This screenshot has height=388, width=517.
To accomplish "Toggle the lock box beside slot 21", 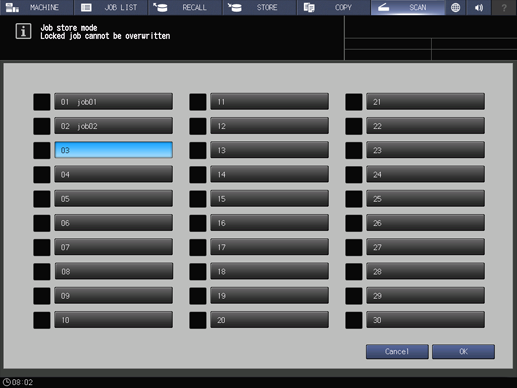I will [x=354, y=102].
